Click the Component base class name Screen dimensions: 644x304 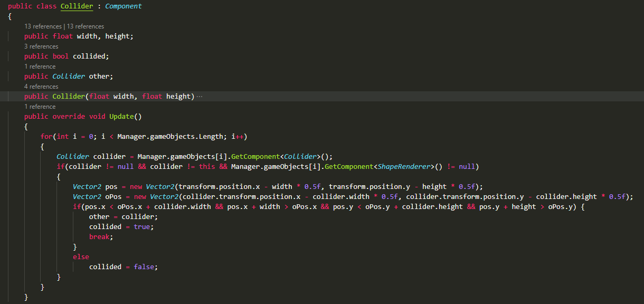[x=124, y=6]
